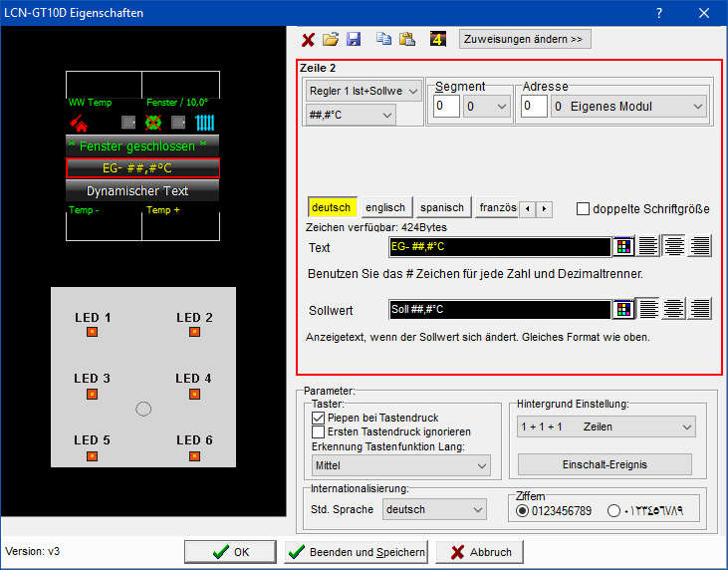The width and height of the screenshot is (728, 570).
Task: Click the Zuweisungen ändern button
Action: coord(525,40)
